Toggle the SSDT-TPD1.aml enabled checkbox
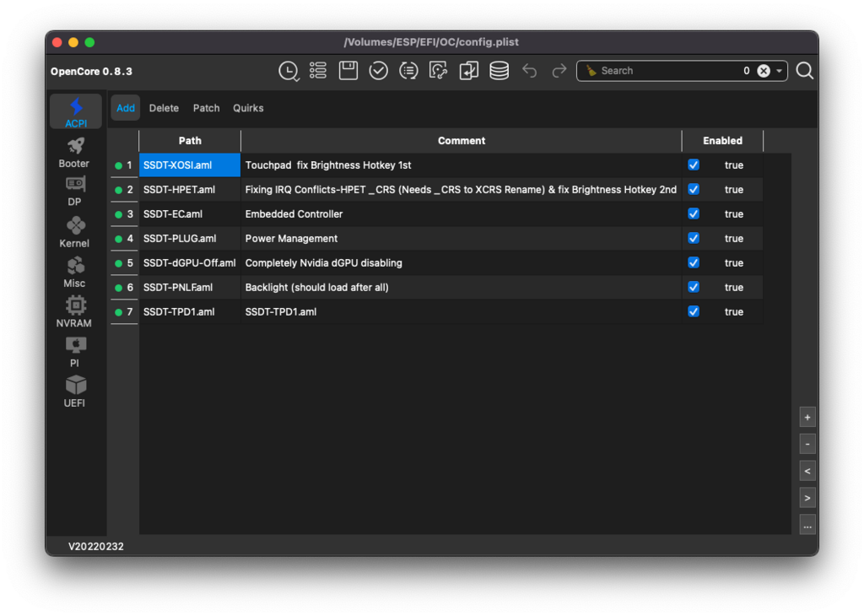Image resolution: width=864 pixels, height=616 pixels. point(694,312)
